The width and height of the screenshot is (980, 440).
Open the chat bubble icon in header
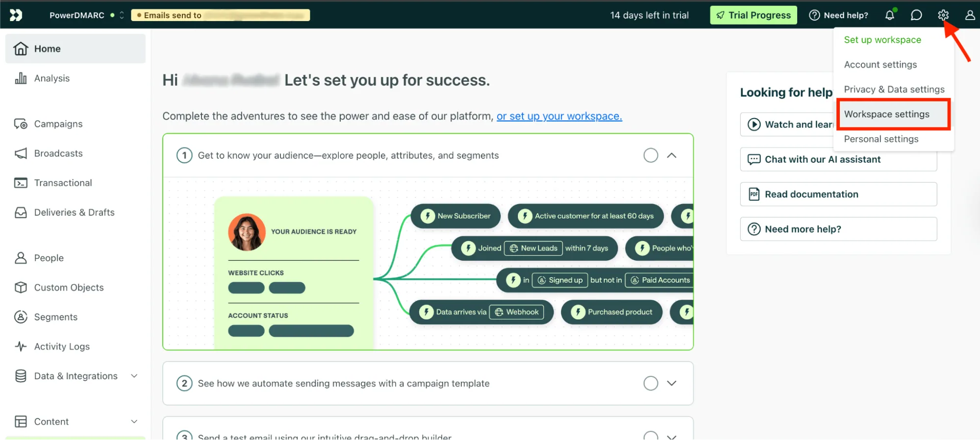(916, 15)
